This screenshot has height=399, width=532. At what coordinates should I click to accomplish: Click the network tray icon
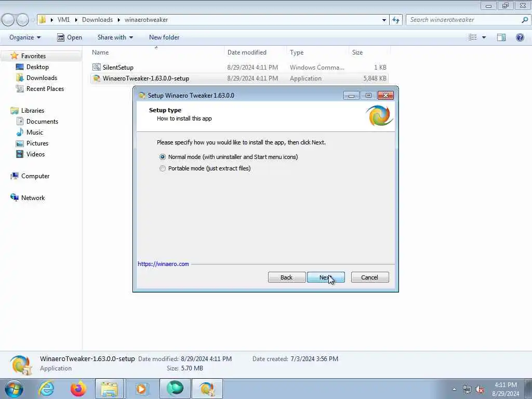point(467,390)
